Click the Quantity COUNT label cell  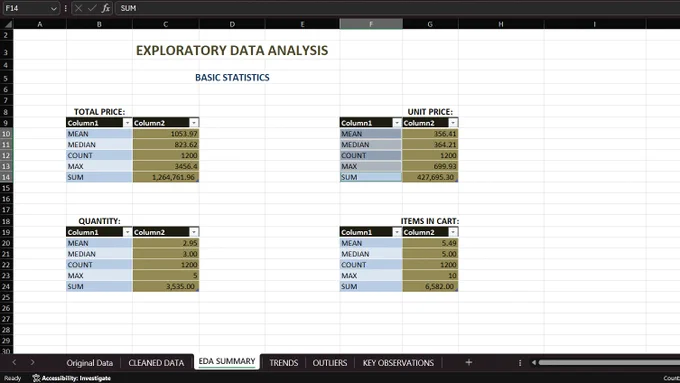pyautogui.click(x=99, y=265)
